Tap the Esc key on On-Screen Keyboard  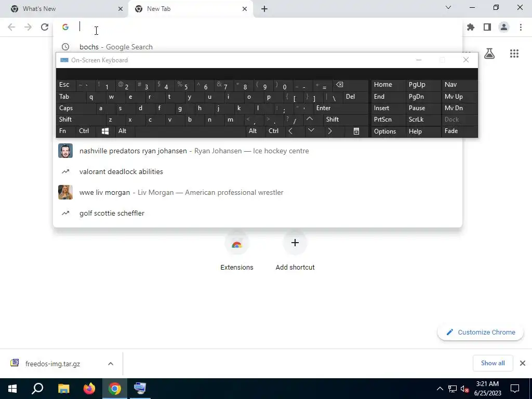[66, 85]
